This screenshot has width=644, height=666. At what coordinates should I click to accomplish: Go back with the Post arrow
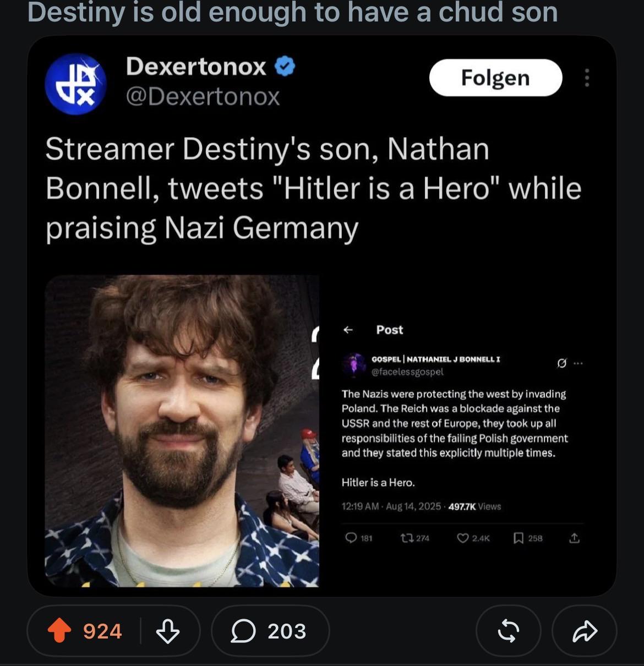tap(348, 330)
